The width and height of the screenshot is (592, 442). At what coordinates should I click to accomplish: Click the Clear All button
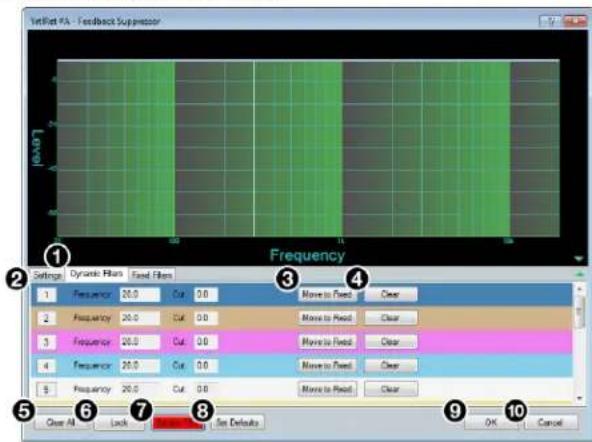tap(60, 422)
